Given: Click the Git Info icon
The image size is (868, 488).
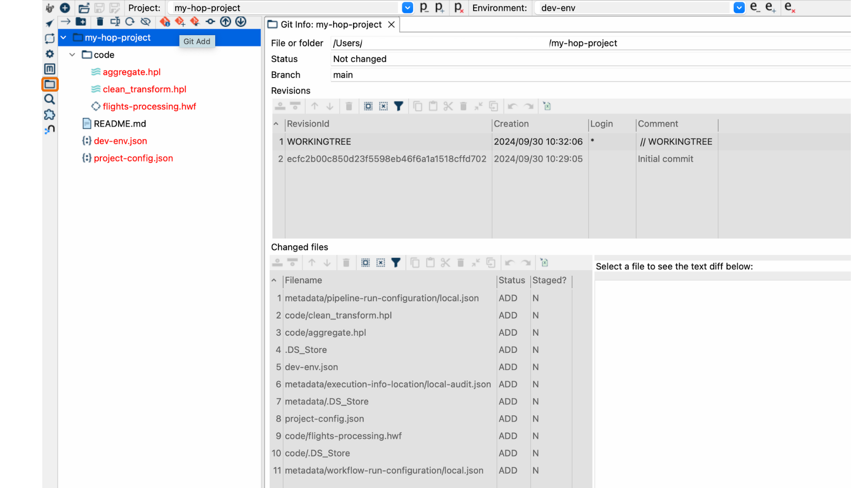Looking at the screenshot, I should 165,22.
